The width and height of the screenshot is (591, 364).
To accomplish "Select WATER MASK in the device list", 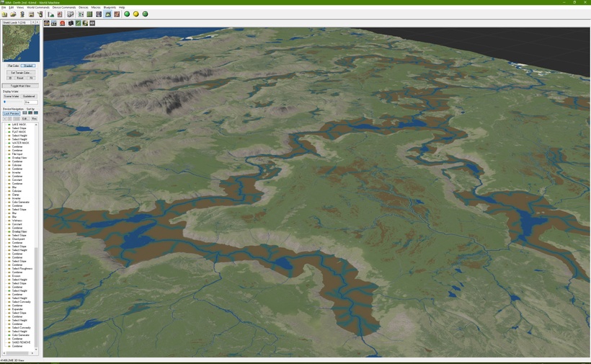I will click(x=20, y=143).
